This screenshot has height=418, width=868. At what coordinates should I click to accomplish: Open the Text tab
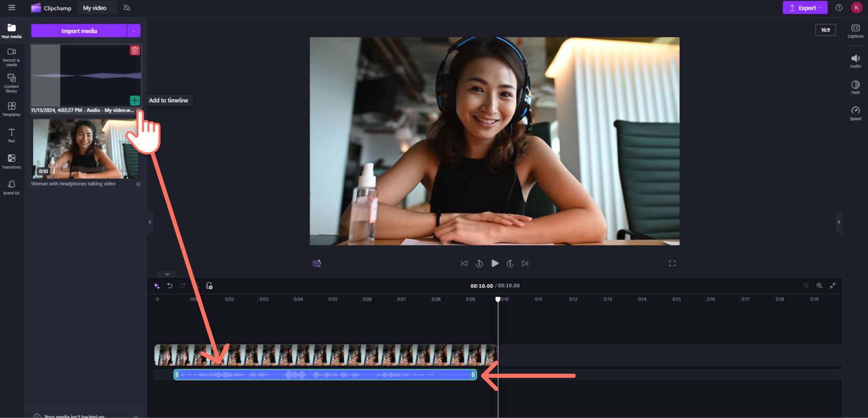click(11, 135)
